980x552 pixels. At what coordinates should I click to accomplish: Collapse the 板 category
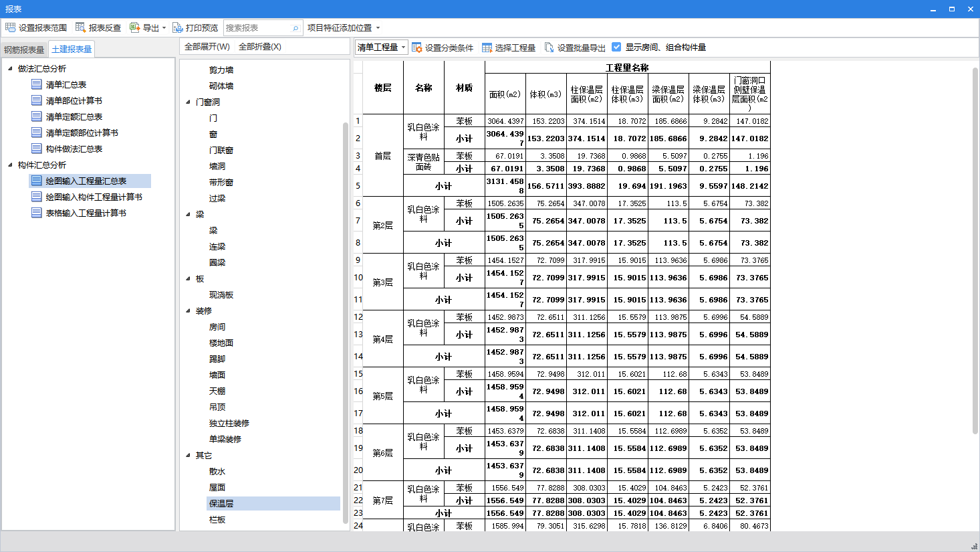point(188,278)
